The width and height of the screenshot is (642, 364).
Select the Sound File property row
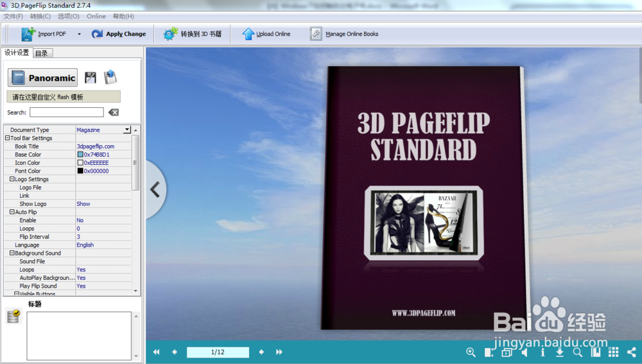point(67,261)
